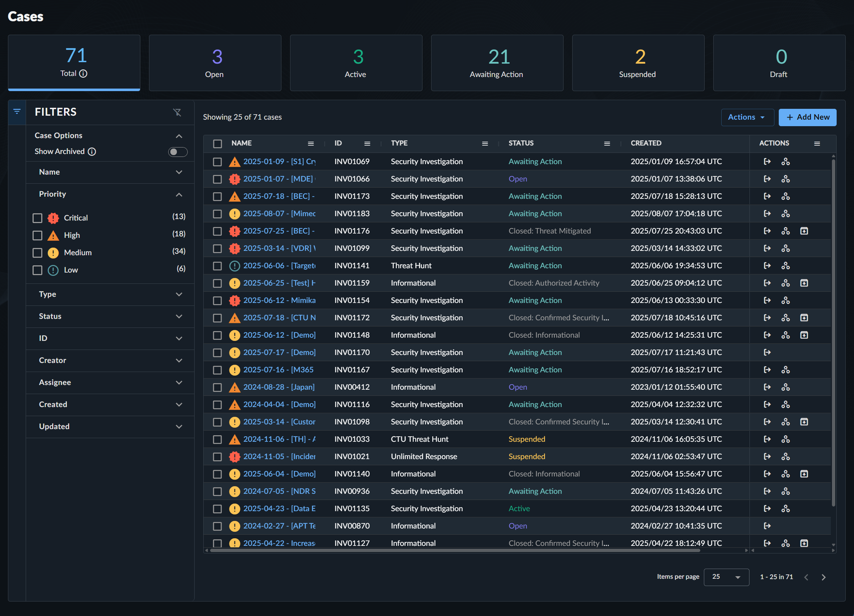Select the INV01173 row checkbox

(x=217, y=196)
